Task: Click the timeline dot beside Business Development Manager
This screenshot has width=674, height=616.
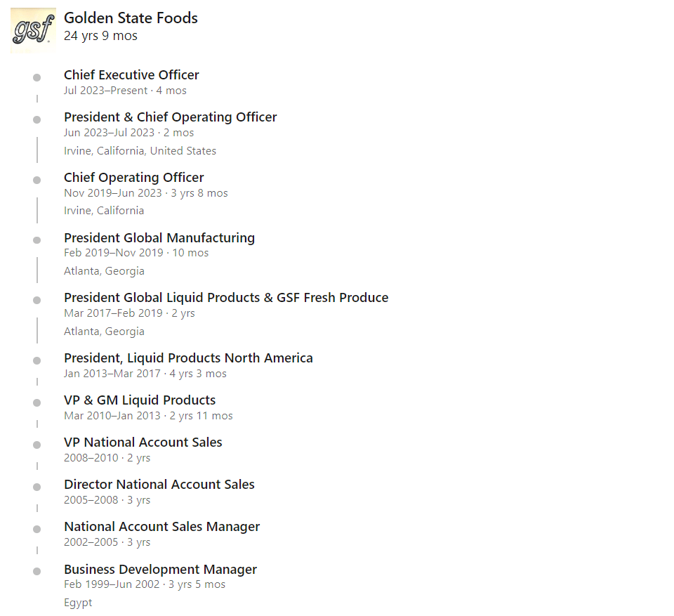Action: pos(37,572)
